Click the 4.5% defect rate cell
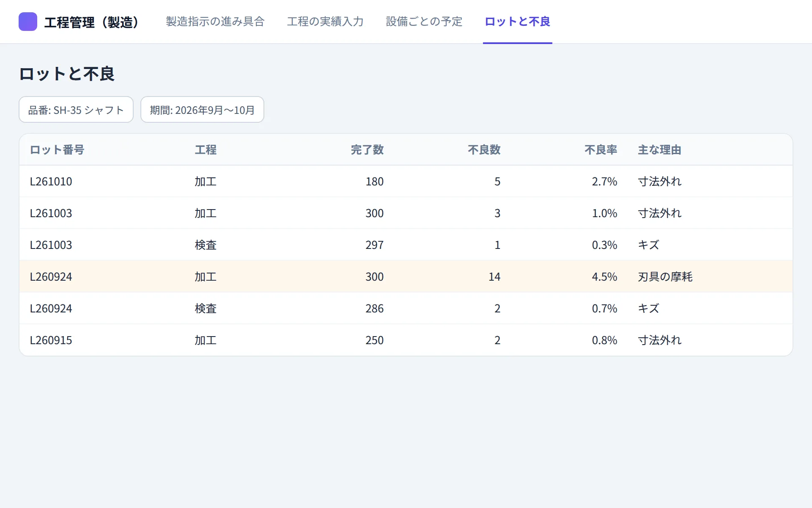This screenshot has height=508, width=812. (x=604, y=277)
